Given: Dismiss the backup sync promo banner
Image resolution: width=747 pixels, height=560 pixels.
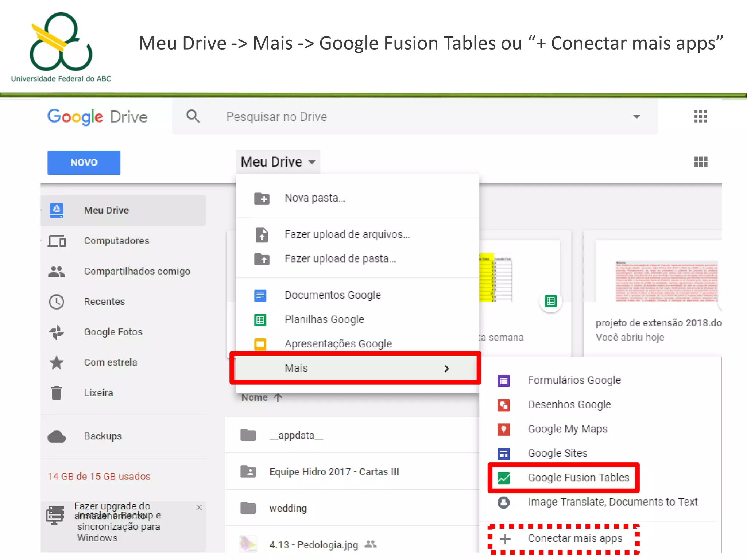Looking at the screenshot, I should coord(199,507).
